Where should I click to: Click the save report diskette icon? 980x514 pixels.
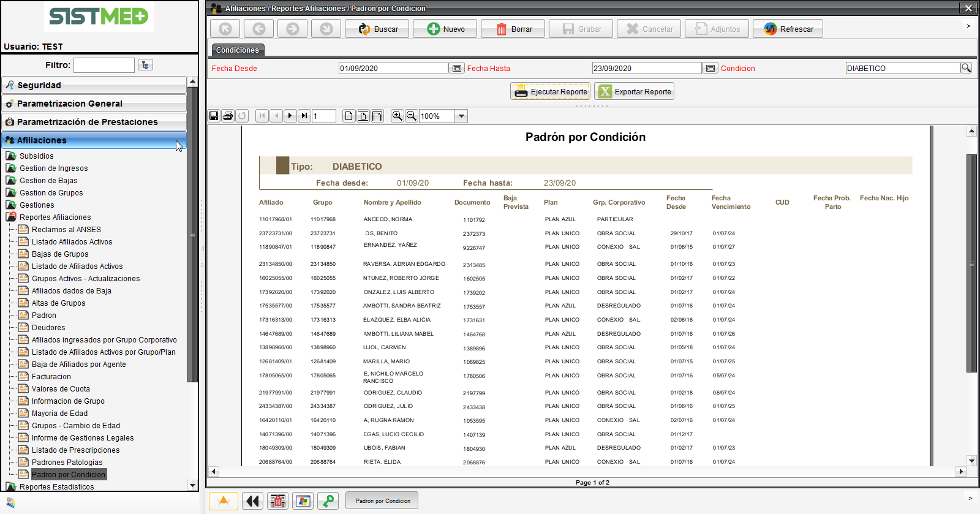pyautogui.click(x=214, y=116)
